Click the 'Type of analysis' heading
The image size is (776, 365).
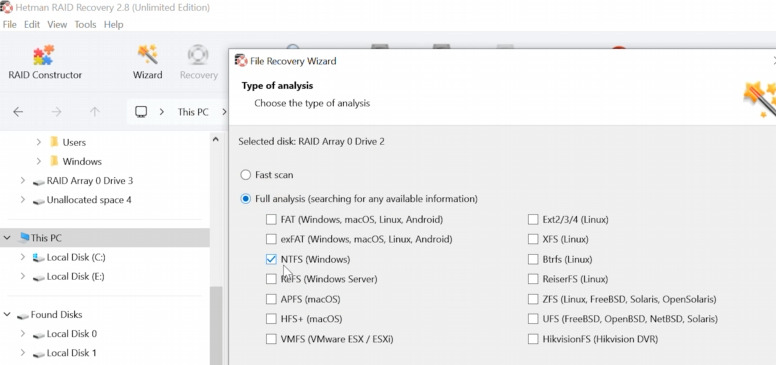click(277, 86)
